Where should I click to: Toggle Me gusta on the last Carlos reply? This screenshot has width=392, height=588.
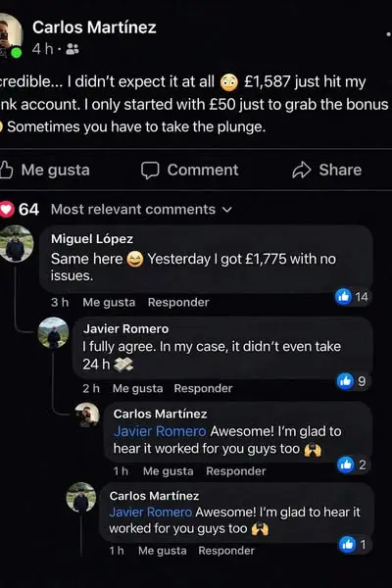click(x=162, y=551)
